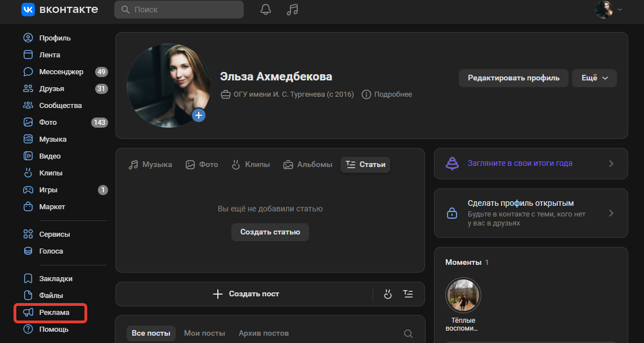Click Редактировать профиль button

513,78
